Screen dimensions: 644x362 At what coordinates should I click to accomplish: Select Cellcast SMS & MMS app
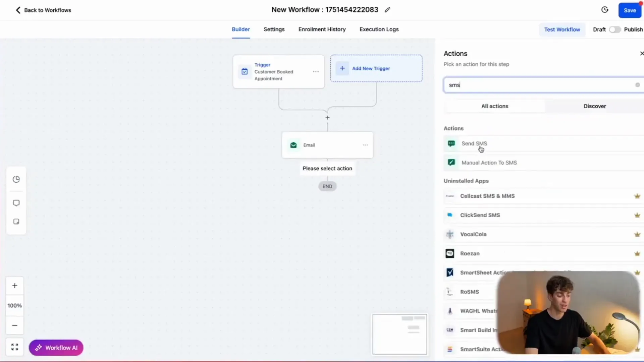[x=543, y=196]
